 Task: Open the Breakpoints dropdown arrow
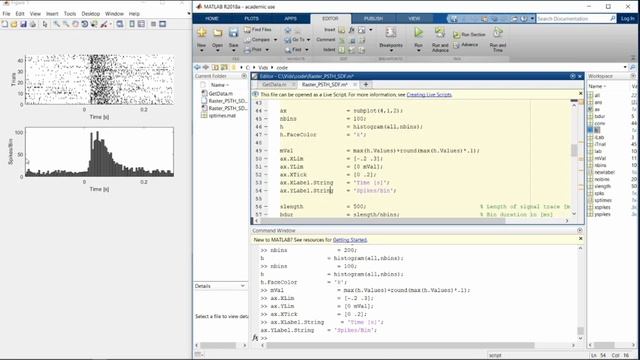click(x=391, y=51)
